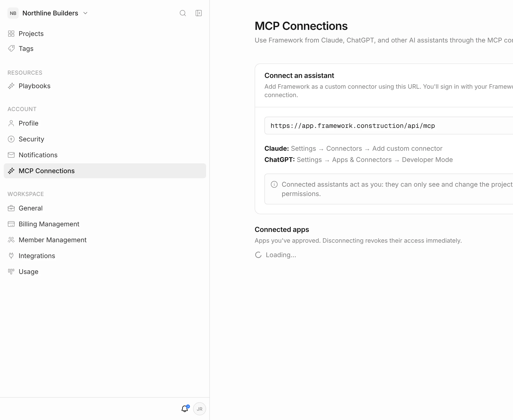
Task: Click the Usage bars icon
Action: pos(11,271)
